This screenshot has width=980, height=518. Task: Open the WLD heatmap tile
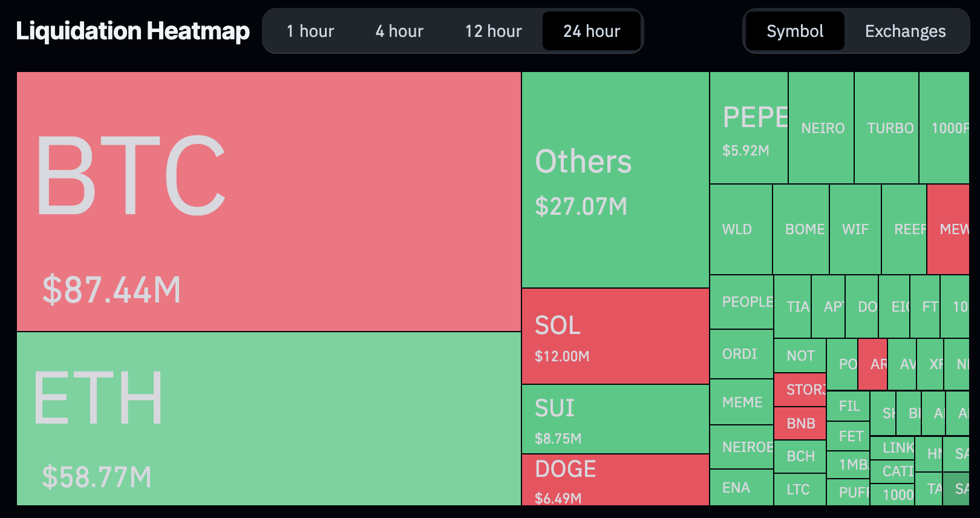pyautogui.click(x=741, y=229)
